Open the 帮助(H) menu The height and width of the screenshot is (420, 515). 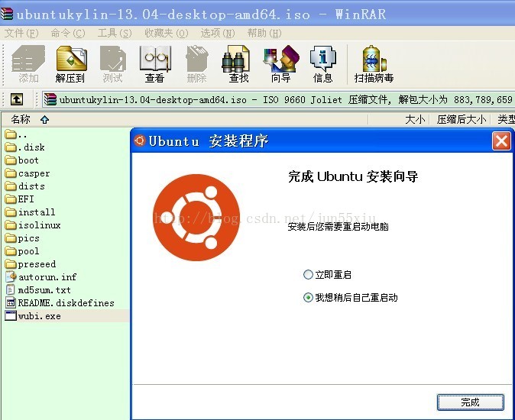[x=264, y=33]
